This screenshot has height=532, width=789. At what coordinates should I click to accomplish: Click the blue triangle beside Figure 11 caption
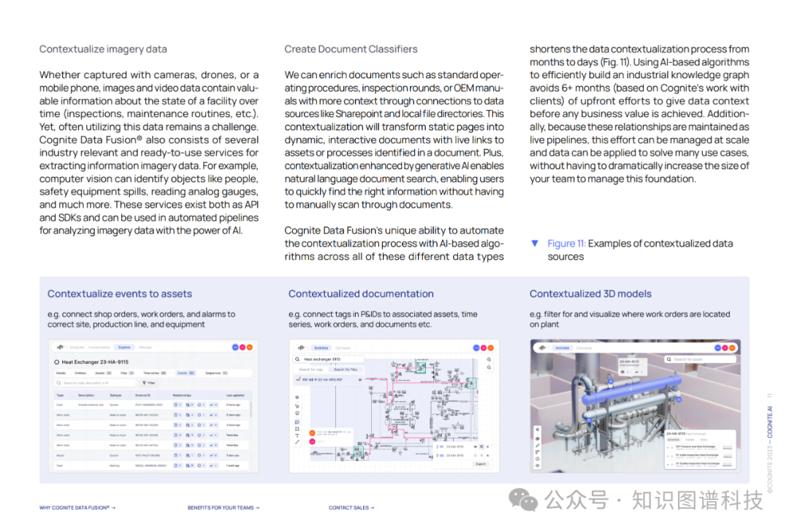[535, 243]
